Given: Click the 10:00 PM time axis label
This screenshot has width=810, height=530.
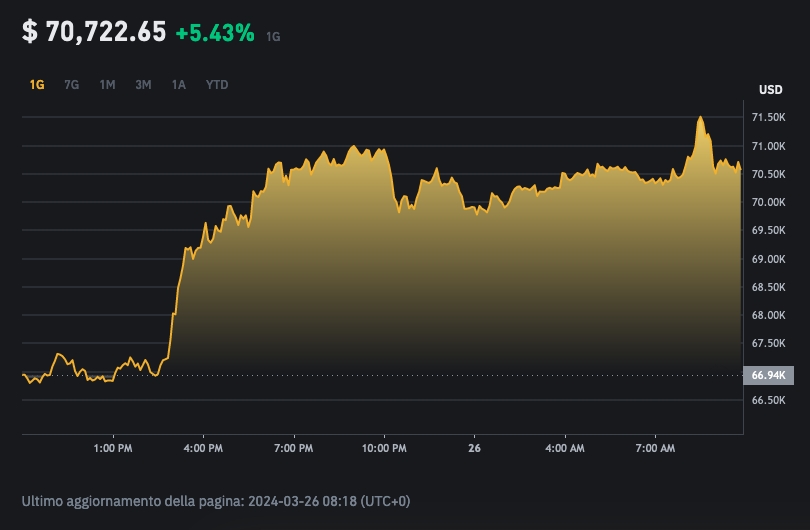Looking at the screenshot, I should 384,448.
